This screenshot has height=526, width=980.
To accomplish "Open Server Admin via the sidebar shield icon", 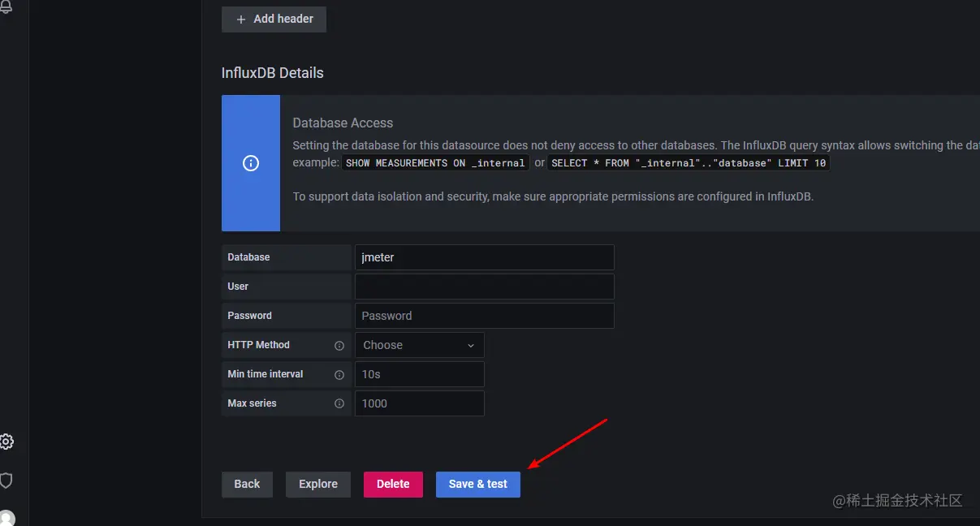I will [6, 481].
